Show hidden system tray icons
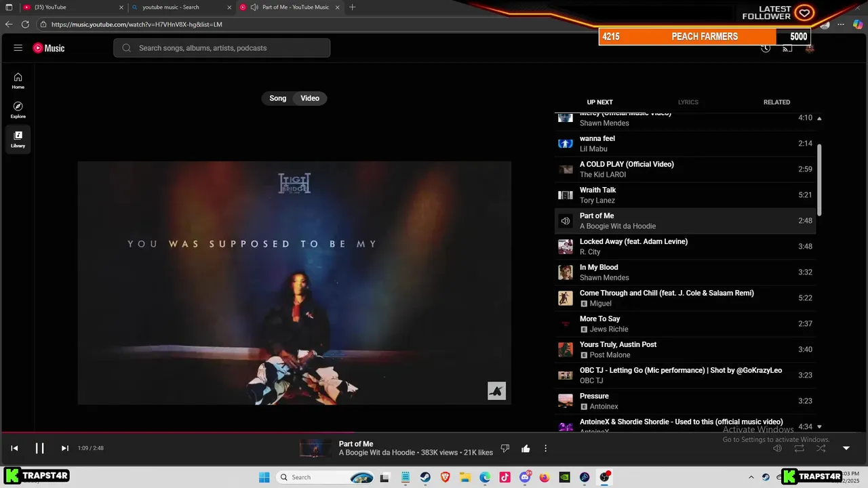Image resolution: width=868 pixels, height=488 pixels. tap(751, 477)
